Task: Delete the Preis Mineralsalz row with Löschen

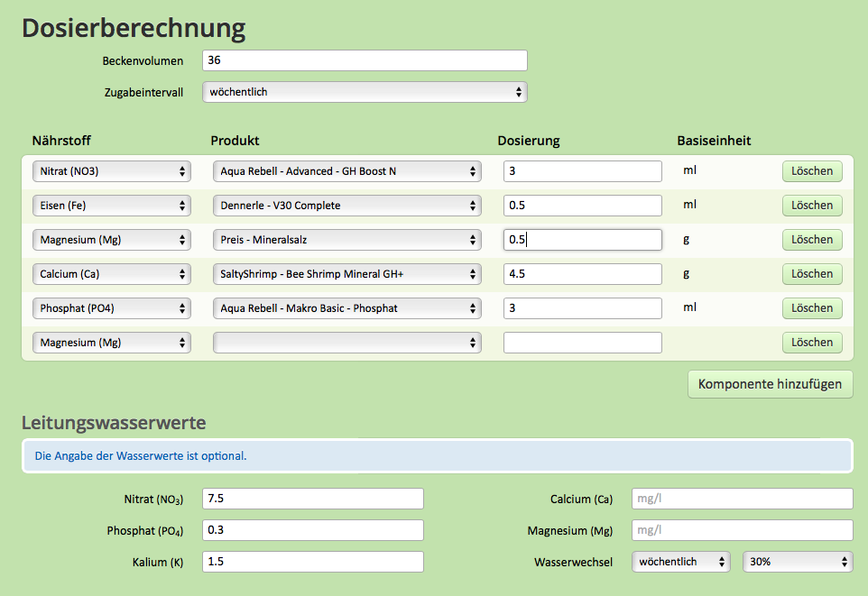Action: 812,240
